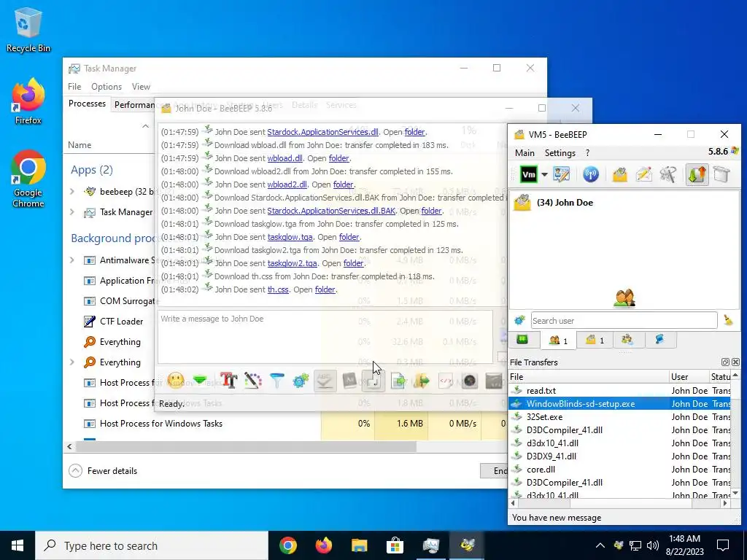Screen dimensions: 747x560
Task: Expand Antimalware Service row
Action: pos(72,260)
